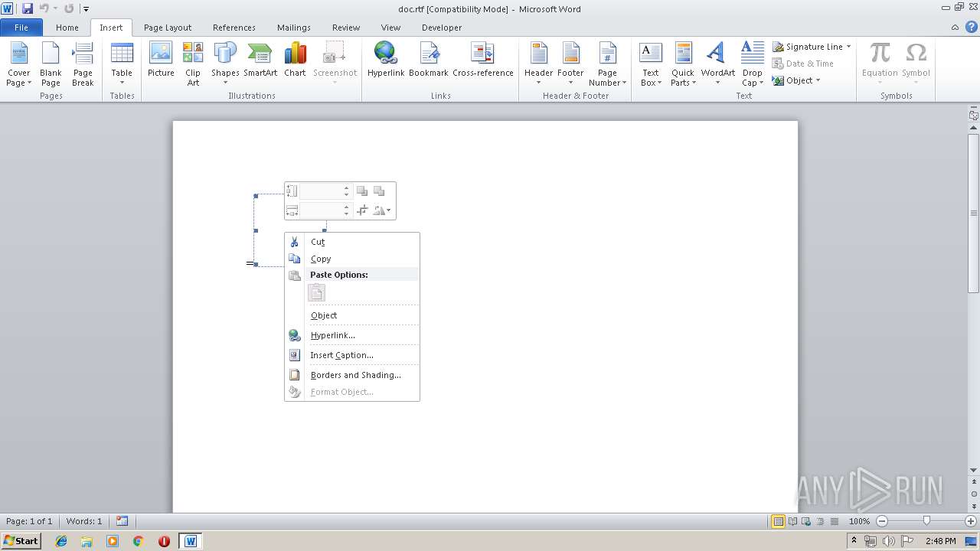Switch to the References tab
The height and width of the screenshot is (551, 980).
pos(234,28)
